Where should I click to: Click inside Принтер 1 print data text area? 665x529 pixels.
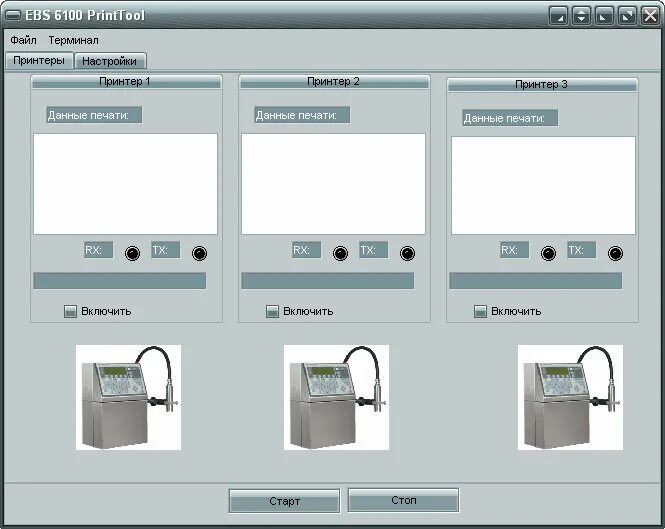126,184
